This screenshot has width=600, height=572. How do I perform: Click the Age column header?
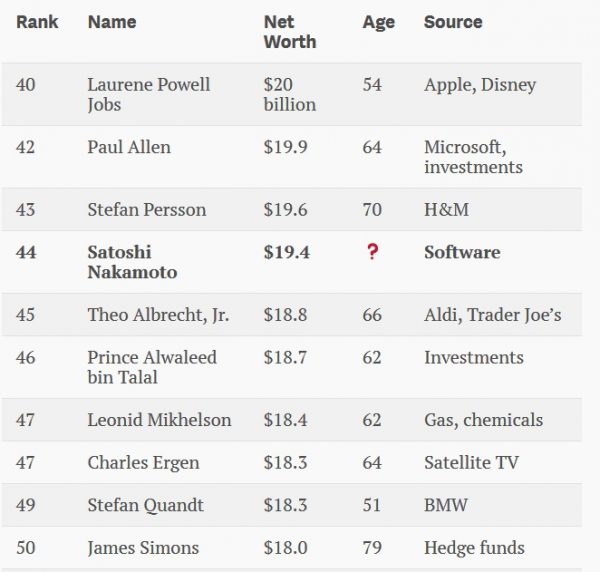click(380, 22)
